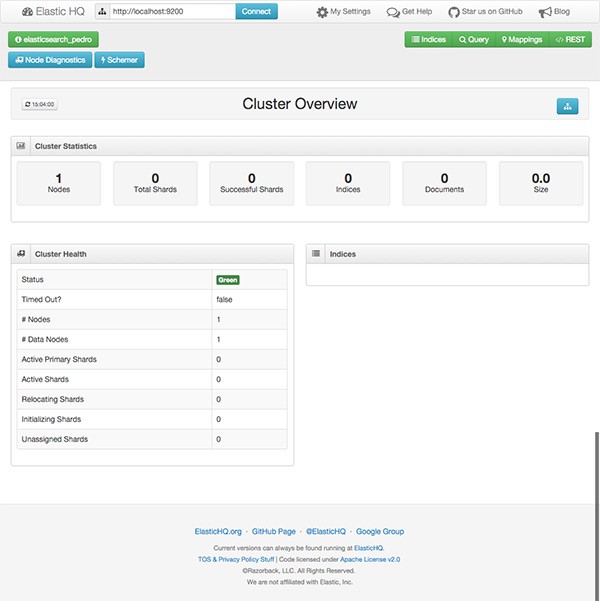Click the GitHub octocat icon

click(454, 12)
